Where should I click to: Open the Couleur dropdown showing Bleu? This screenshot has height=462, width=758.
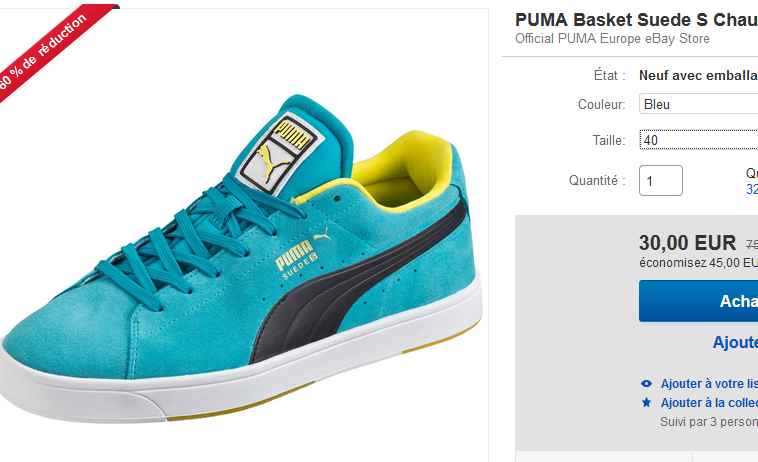tap(699, 104)
